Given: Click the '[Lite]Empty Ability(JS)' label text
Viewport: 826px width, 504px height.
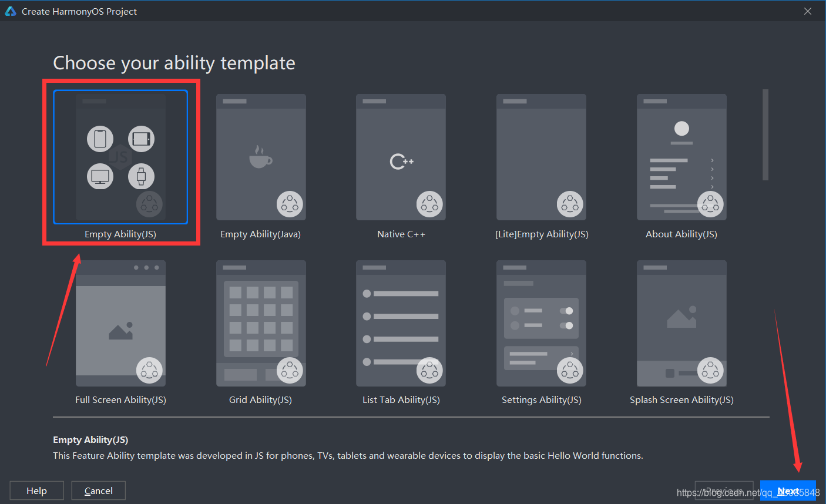Looking at the screenshot, I should [x=542, y=234].
